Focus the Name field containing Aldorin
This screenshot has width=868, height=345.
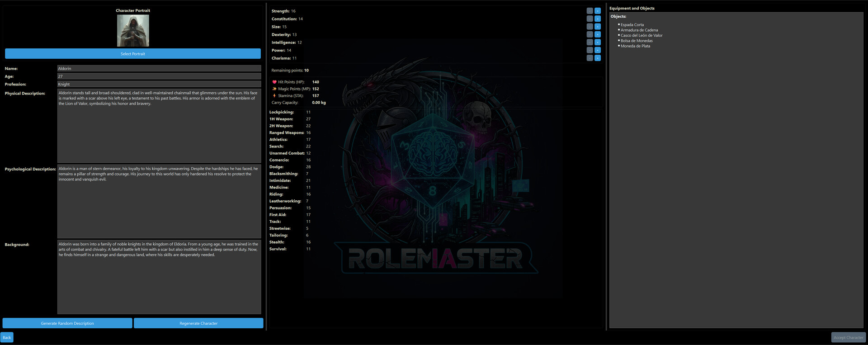click(x=159, y=69)
